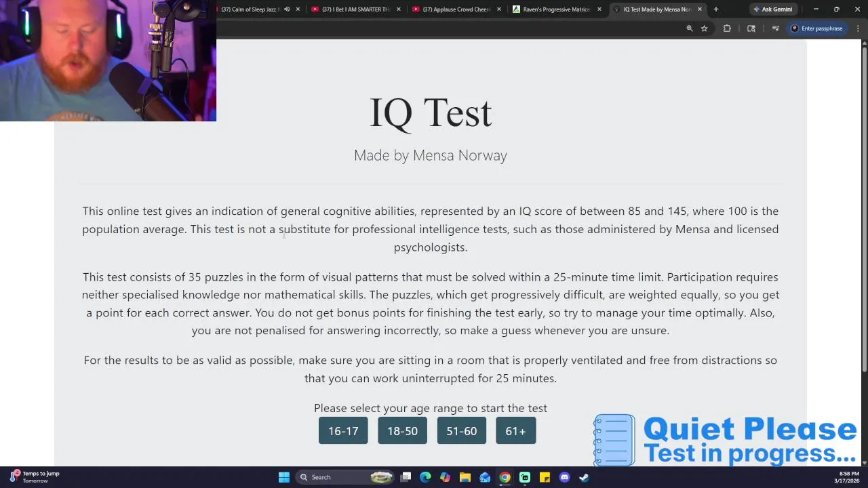Open the side search panel icon
Screen dimensions: 868x488
(x=751, y=28)
